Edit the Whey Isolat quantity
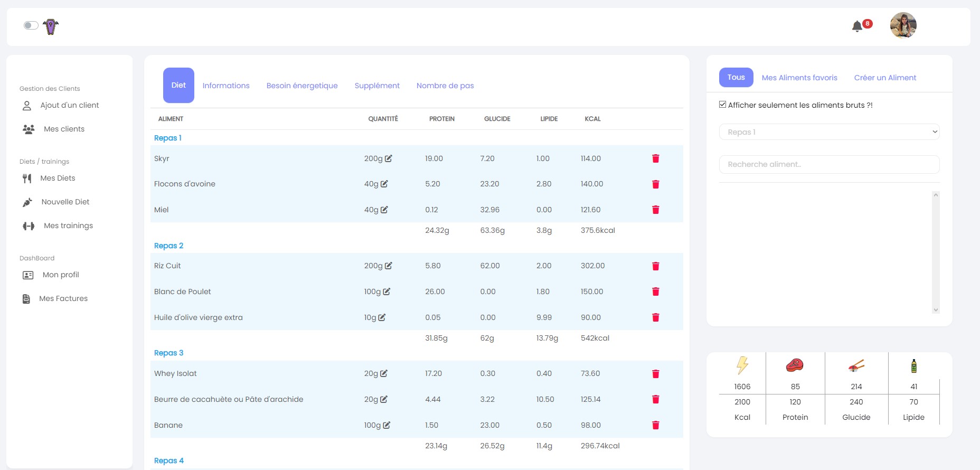This screenshot has height=470, width=980. pos(384,373)
